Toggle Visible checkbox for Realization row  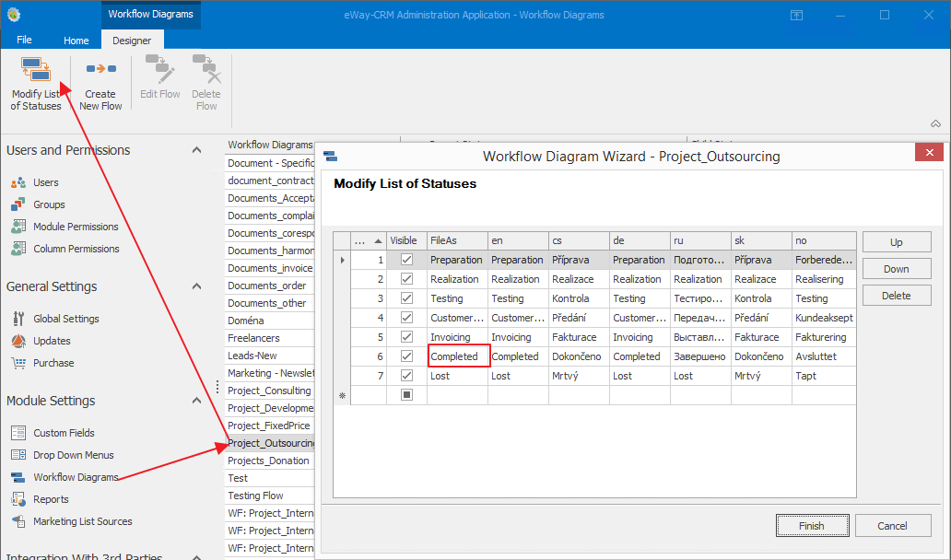[x=407, y=279]
